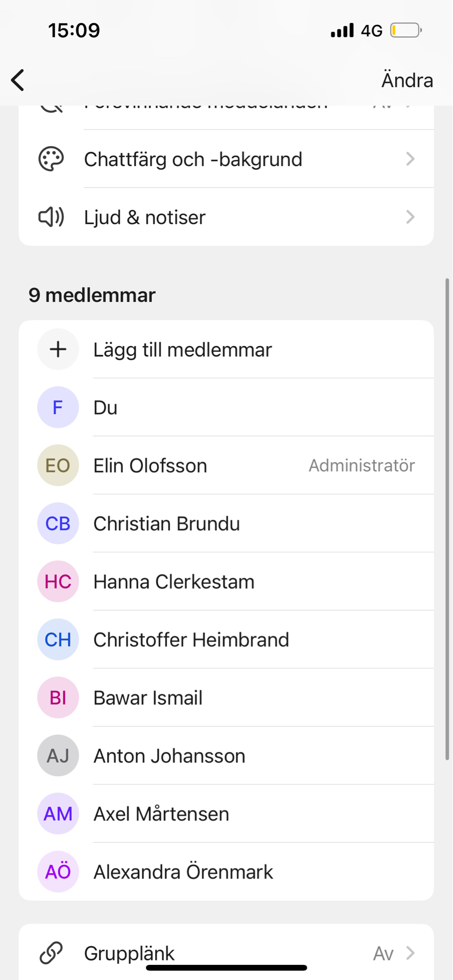Screen dimensions: 453x980
Task: Tap the plus icon to add members
Action: pyautogui.click(x=58, y=349)
